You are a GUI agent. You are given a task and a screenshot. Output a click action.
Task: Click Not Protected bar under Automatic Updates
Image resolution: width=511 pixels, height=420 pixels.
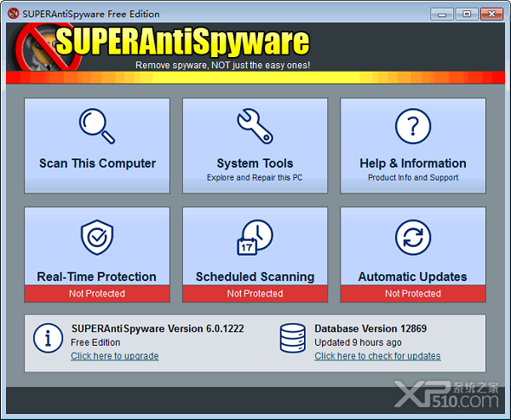(413, 293)
